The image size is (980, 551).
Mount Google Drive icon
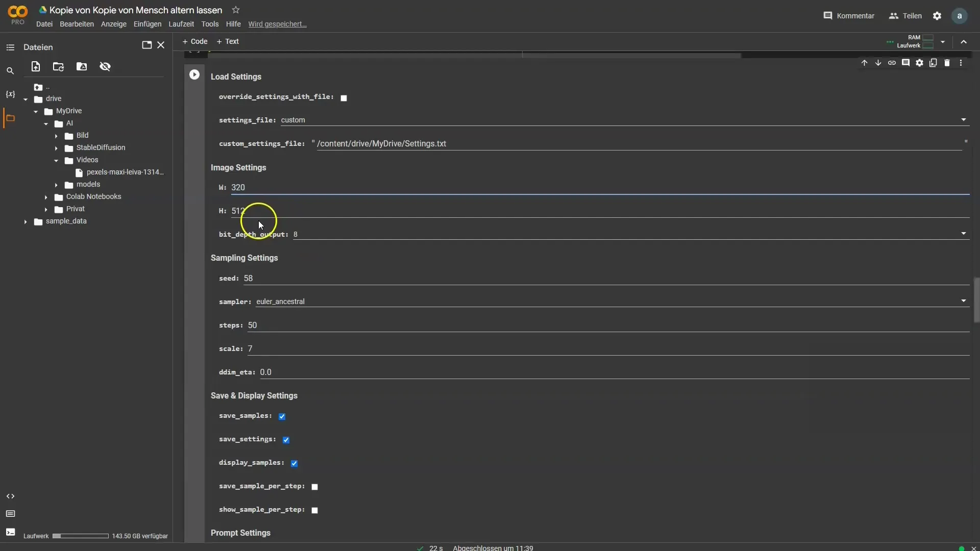point(82,66)
